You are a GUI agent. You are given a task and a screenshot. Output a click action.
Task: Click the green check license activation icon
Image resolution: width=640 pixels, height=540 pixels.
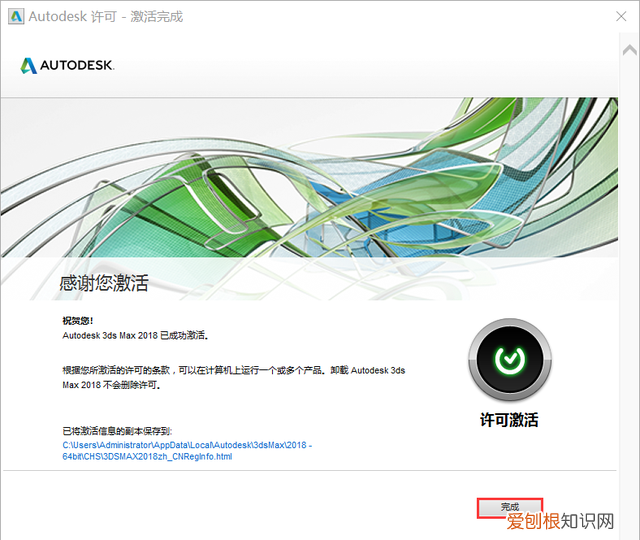(x=509, y=360)
